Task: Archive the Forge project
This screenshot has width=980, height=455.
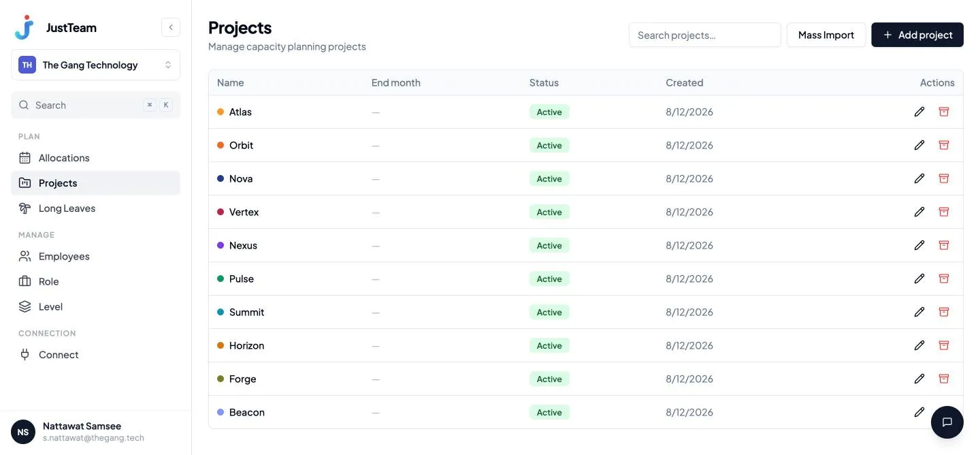Action: (x=944, y=379)
